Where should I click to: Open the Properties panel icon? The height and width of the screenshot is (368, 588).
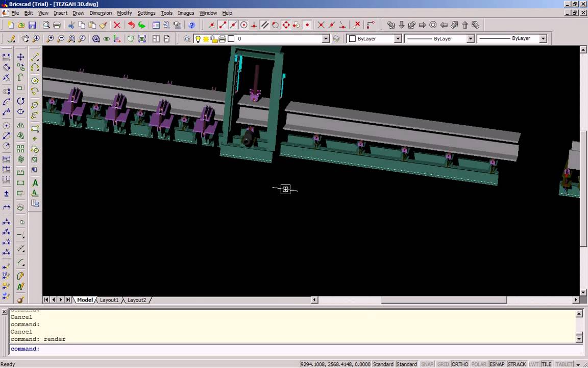pos(156,25)
